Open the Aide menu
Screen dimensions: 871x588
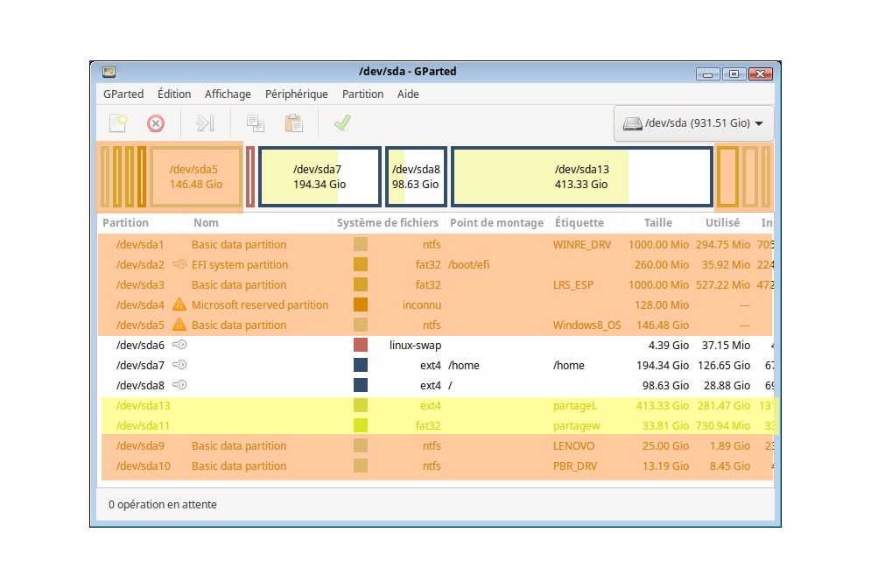click(x=408, y=94)
